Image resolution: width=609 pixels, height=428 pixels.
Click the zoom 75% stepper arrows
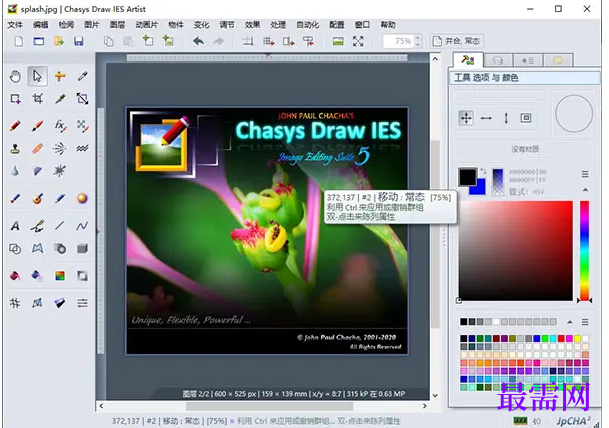coord(418,41)
